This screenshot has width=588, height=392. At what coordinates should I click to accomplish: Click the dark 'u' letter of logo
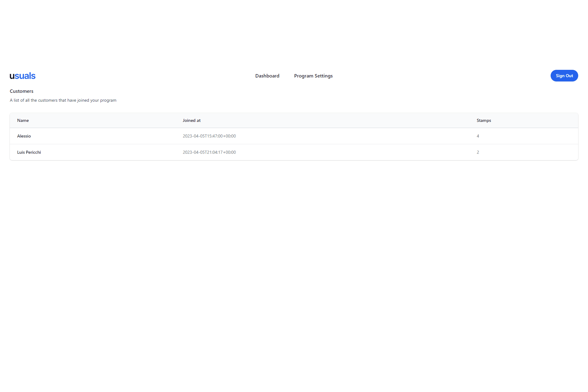pyautogui.click(x=12, y=76)
